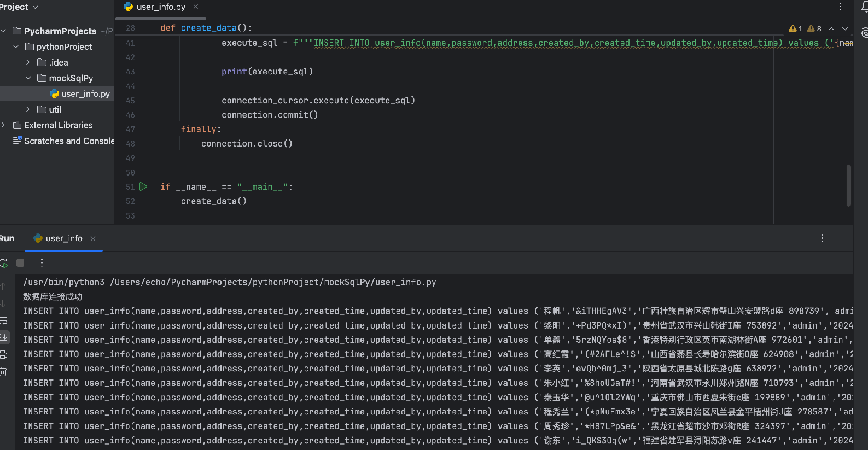Screen dimensions: 868x450
Task: Click the run gutter arrow beside main
Action: [143, 186]
